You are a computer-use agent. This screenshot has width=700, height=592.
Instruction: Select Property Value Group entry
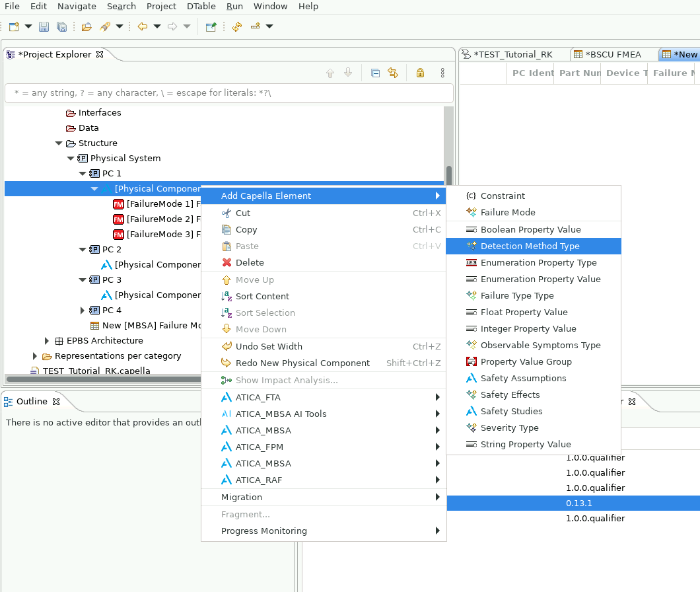coord(534,362)
